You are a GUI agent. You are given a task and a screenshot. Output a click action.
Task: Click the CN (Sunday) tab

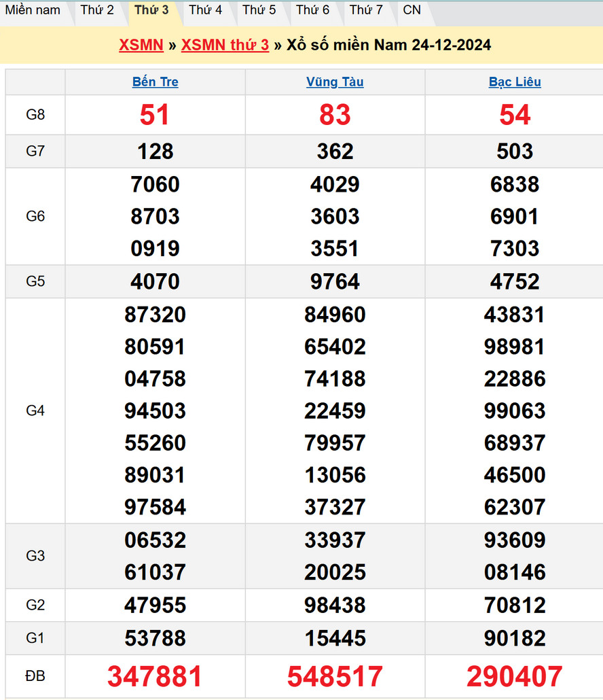click(x=412, y=10)
